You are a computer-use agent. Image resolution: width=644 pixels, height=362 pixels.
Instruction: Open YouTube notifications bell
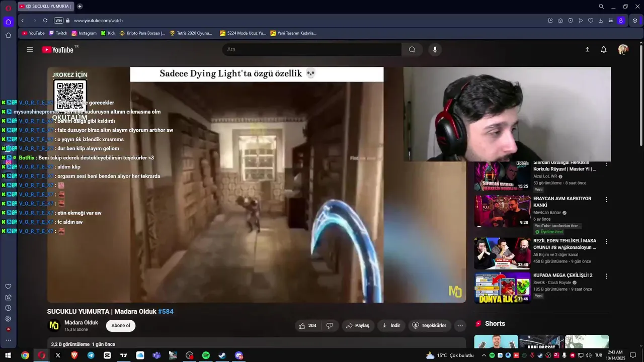pos(604,49)
